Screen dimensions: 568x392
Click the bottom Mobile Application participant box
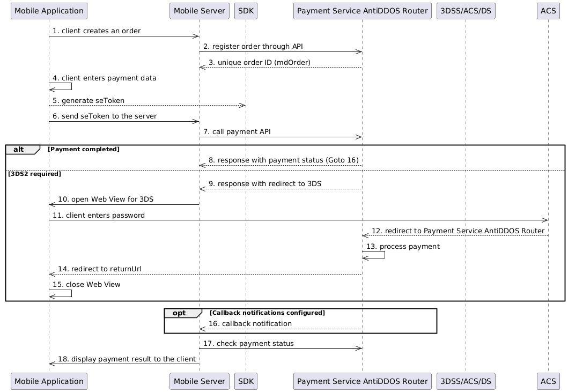(49, 381)
